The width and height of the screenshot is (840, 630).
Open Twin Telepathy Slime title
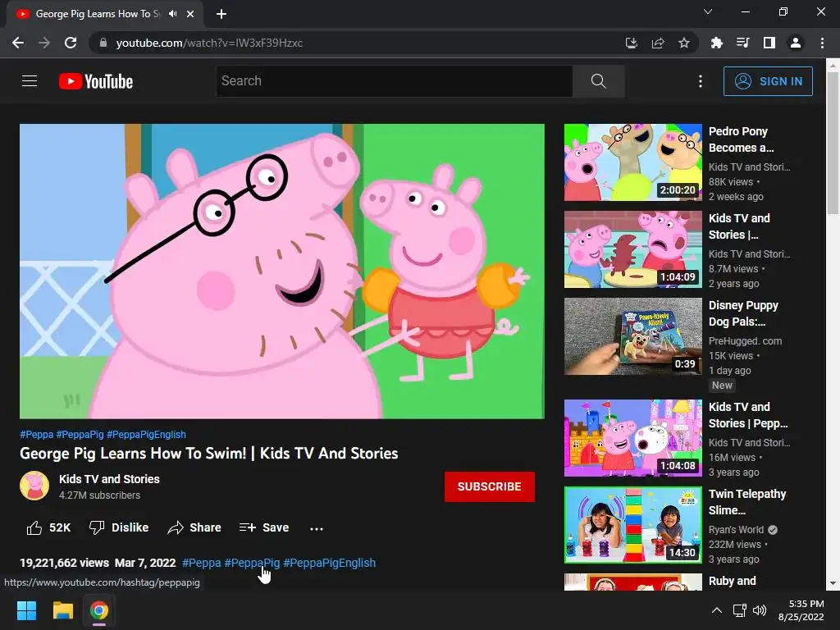(747, 502)
